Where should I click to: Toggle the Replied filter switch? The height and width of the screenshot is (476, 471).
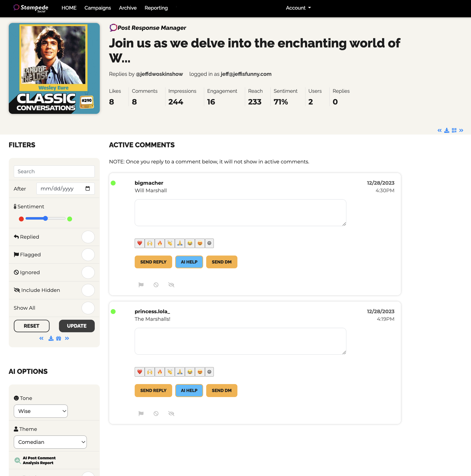coord(88,237)
